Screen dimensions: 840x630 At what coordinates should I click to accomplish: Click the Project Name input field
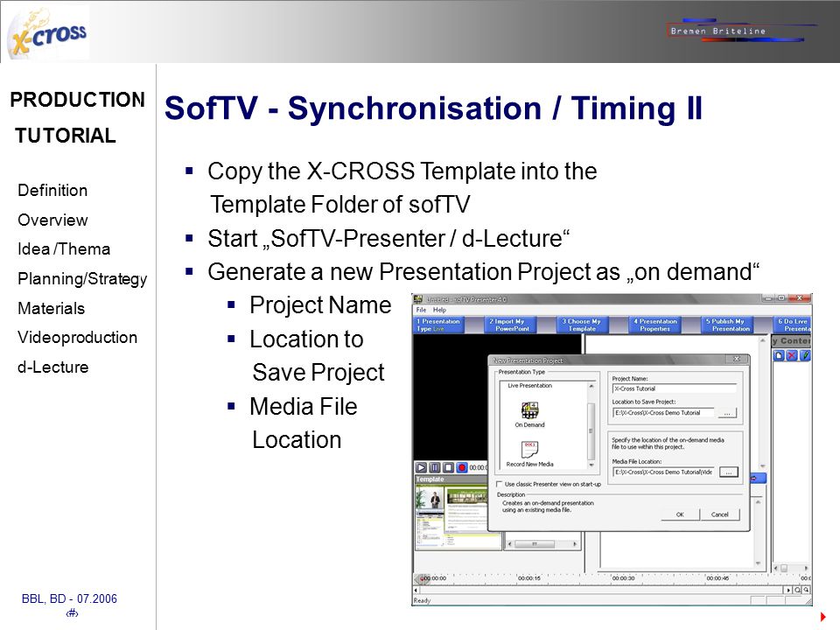point(675,388)
